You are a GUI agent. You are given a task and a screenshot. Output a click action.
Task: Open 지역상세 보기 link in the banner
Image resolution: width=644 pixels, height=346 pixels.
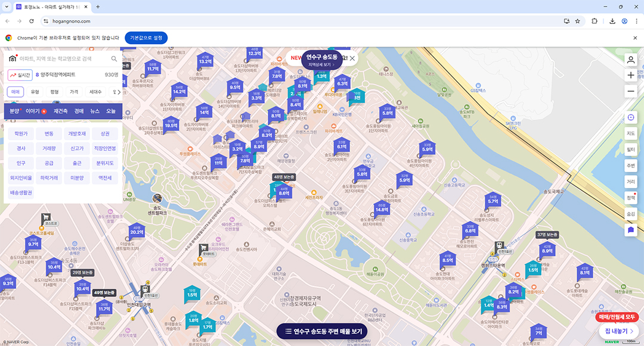[x=321, y=65]
